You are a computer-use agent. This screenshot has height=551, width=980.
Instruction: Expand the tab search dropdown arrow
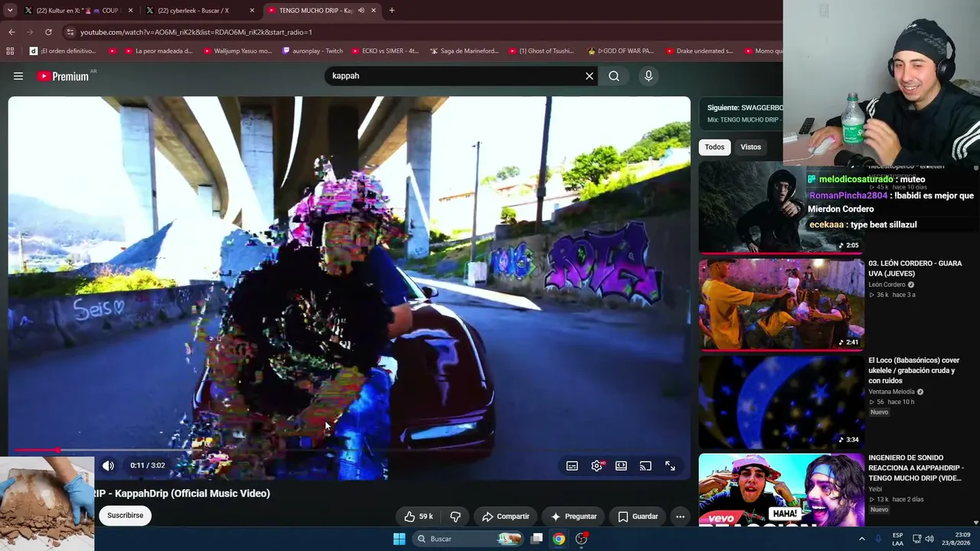pyautogui.click(x=9, y=11)
